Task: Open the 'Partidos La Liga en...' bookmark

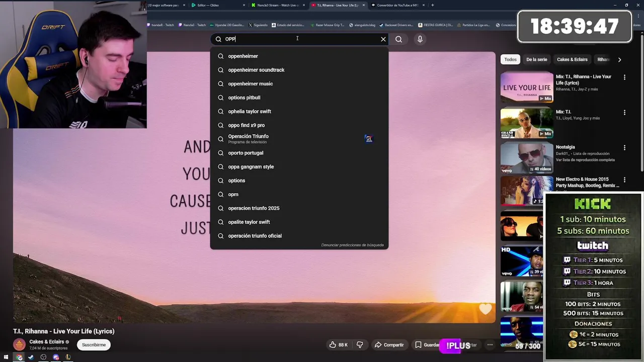Action: pos(473,25)
